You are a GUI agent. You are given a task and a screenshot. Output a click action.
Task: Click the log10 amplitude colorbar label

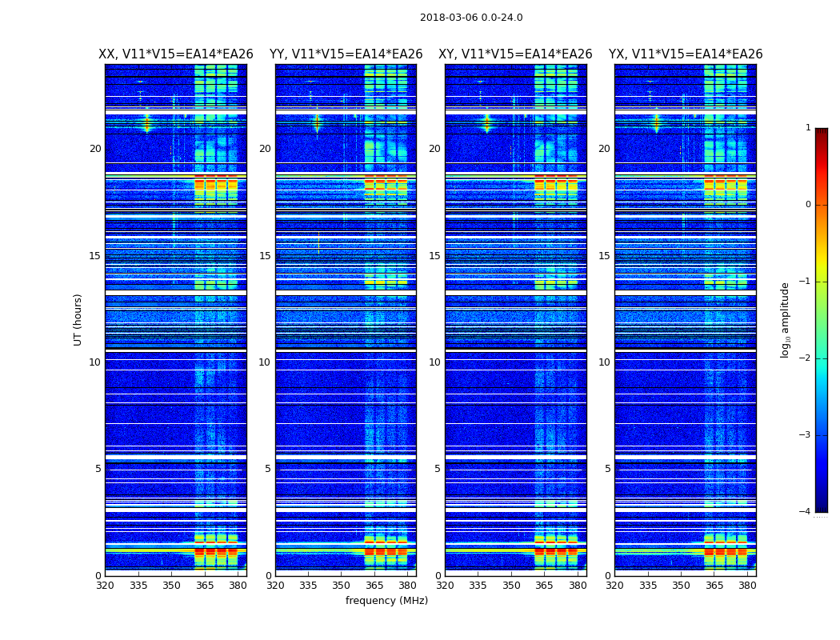785,320
